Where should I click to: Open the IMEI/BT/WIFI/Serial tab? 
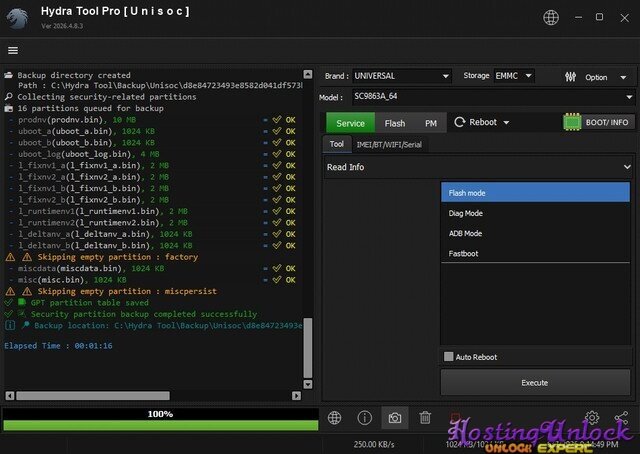389,145
